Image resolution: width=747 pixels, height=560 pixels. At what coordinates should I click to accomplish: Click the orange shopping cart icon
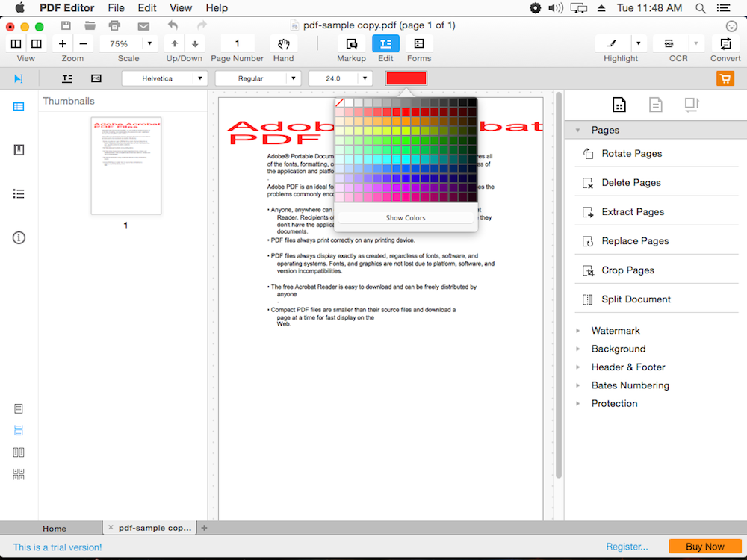(725, 78)
